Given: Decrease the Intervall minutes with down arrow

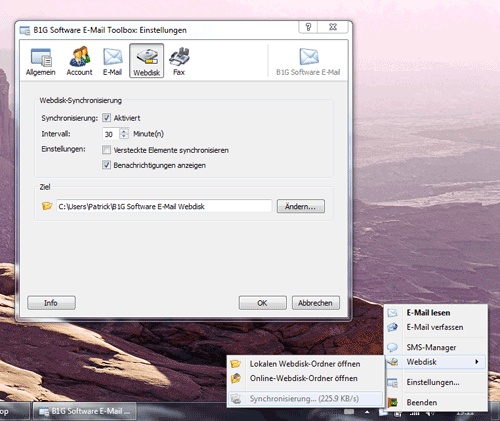Looking at the screenshot, I should pyautogui.click(x=124, y=136).
